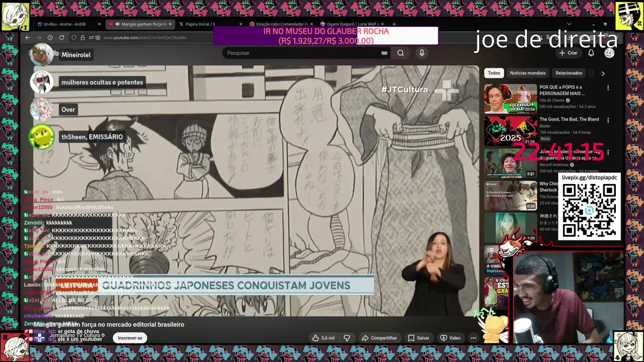Click 'Vila do Chaves' channel name
This screenshot has height=362, width=644.
[553, 101]
